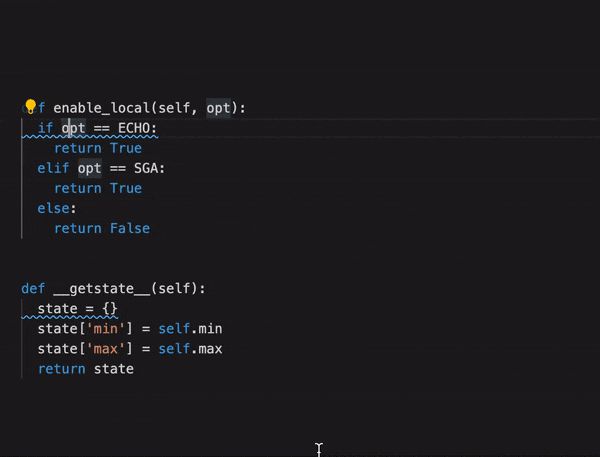This screenshot has width=600, height=457.
Task: Click the min attribute after self
Action: (x=210, y=329)
